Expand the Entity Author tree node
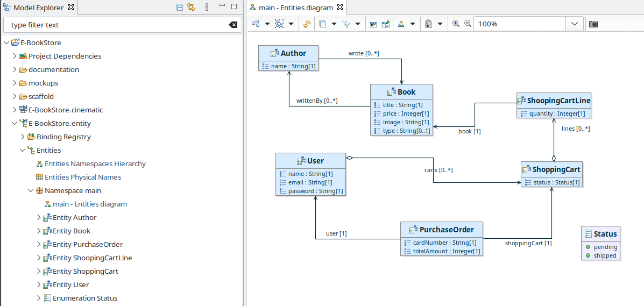The height and width of the screenshot is (306, 644). pos(39,218)
